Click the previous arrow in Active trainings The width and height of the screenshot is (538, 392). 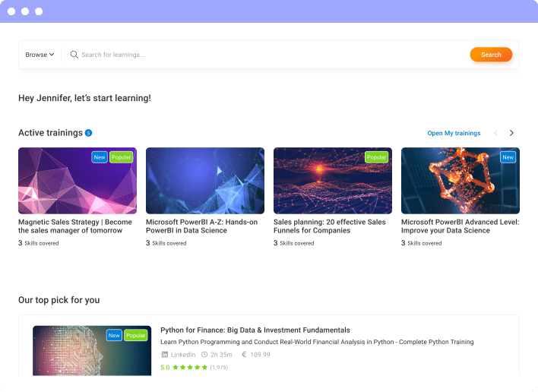[x=495, y=133]
